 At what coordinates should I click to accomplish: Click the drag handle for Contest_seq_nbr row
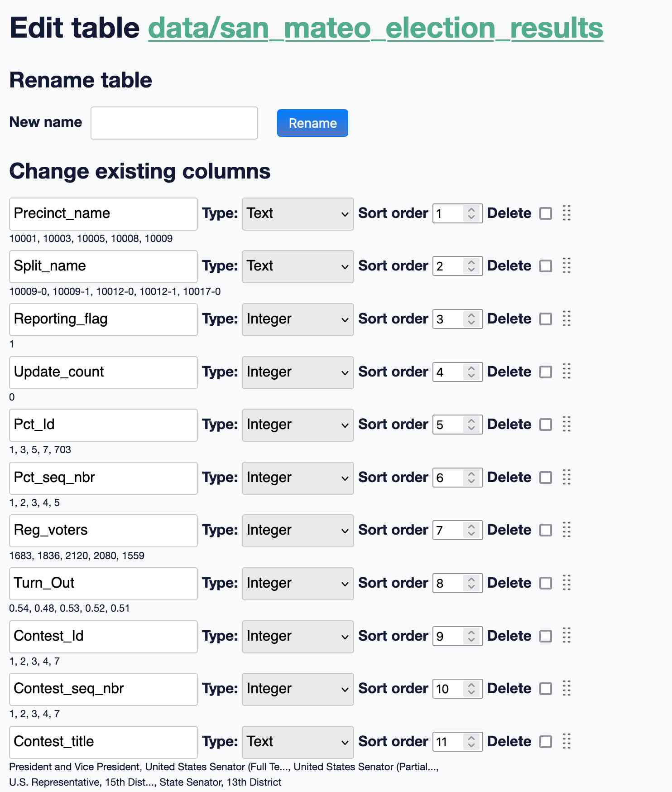point(566,688)
